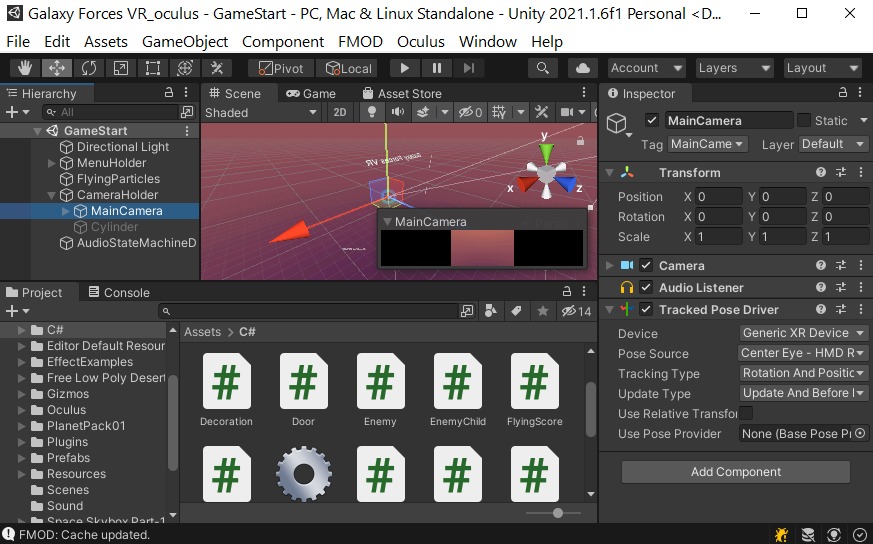
Task: Open scene camera settings icon
Action: pyautogui.click(x=567, y=112)
